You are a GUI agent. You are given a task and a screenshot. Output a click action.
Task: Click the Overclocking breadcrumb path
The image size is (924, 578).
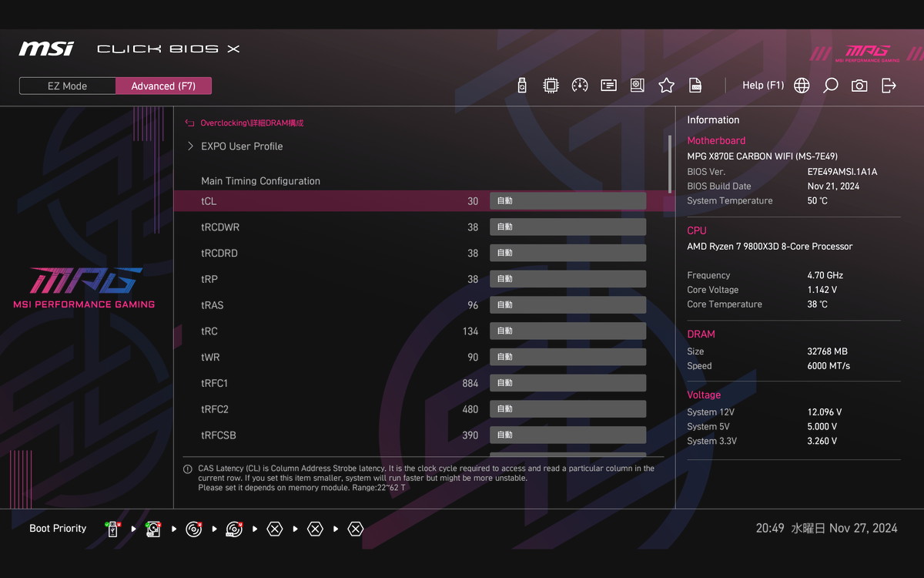click(252, 123)
